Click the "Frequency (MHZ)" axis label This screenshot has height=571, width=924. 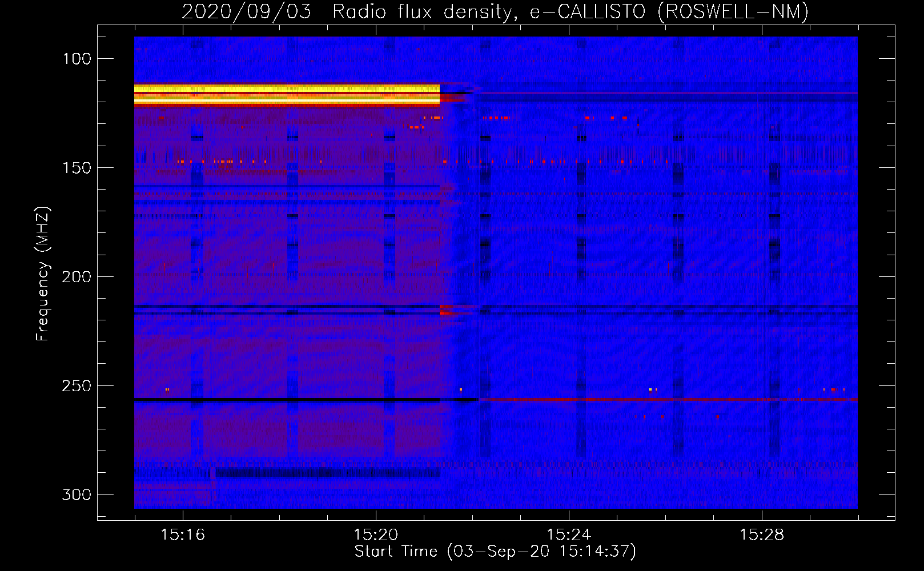[43, 274]
